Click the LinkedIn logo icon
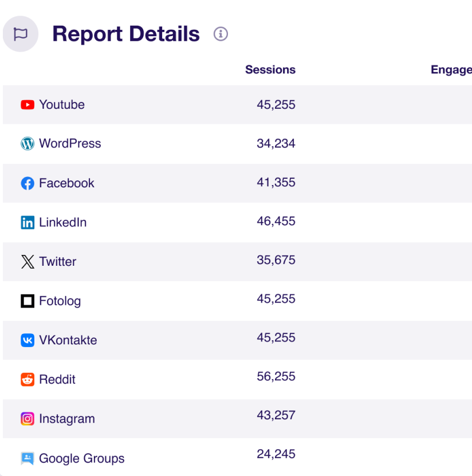472x476 pixels. 27,222
